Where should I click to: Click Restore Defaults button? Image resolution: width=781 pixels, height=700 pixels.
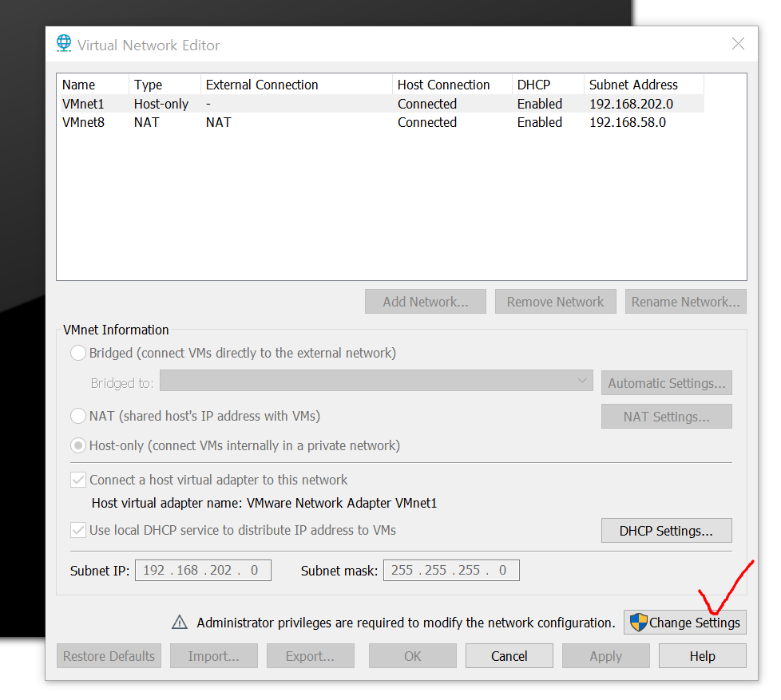coord(109,656)
